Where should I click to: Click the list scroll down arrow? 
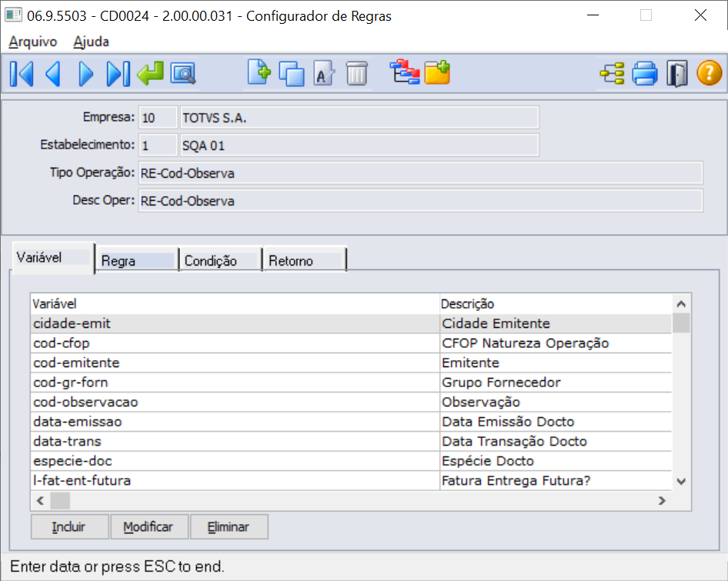[x=681, y=481]
